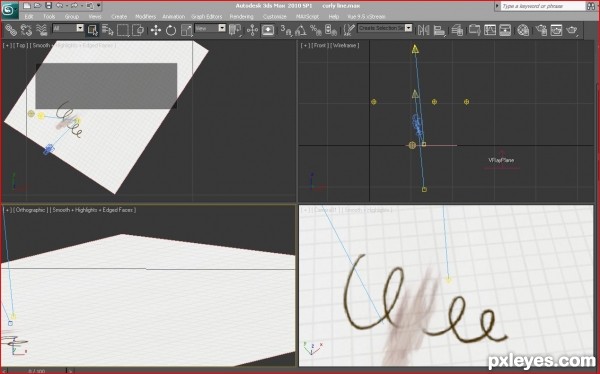This screenshot has width=600, height=374.
Task: Expand the undo history dropdown arrow
Action: tap(66, 6)
